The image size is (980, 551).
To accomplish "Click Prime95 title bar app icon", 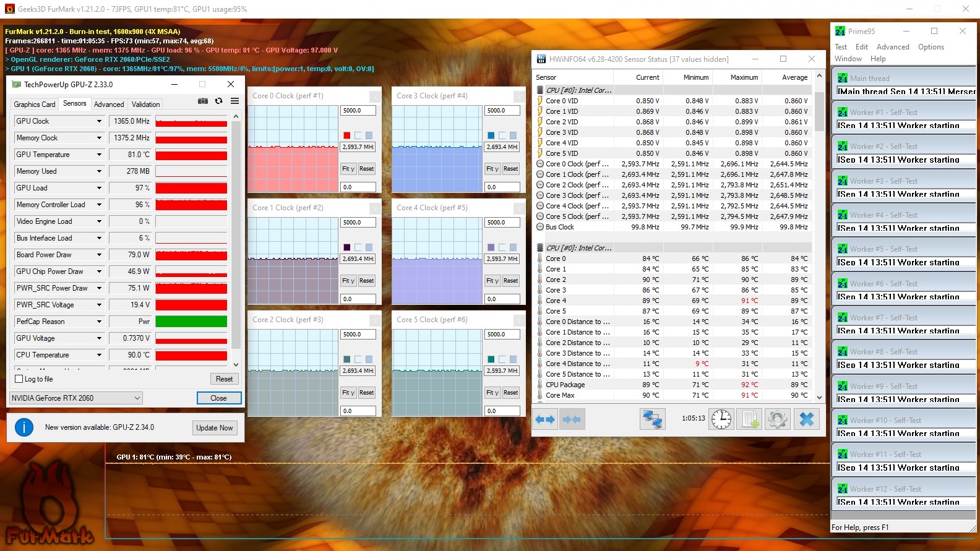I will coord(840,31).
